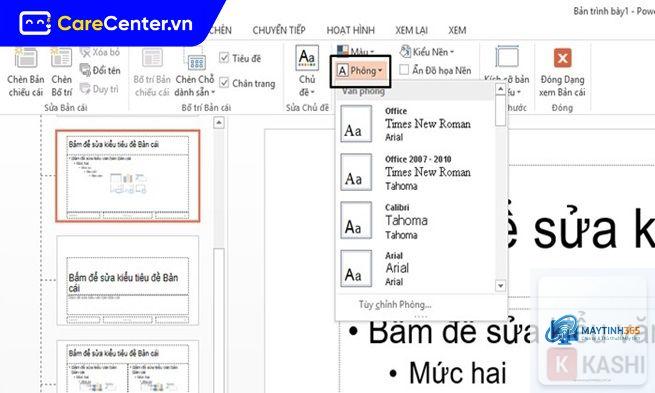Click Duy trì preserve button

[x=99, y=89]
